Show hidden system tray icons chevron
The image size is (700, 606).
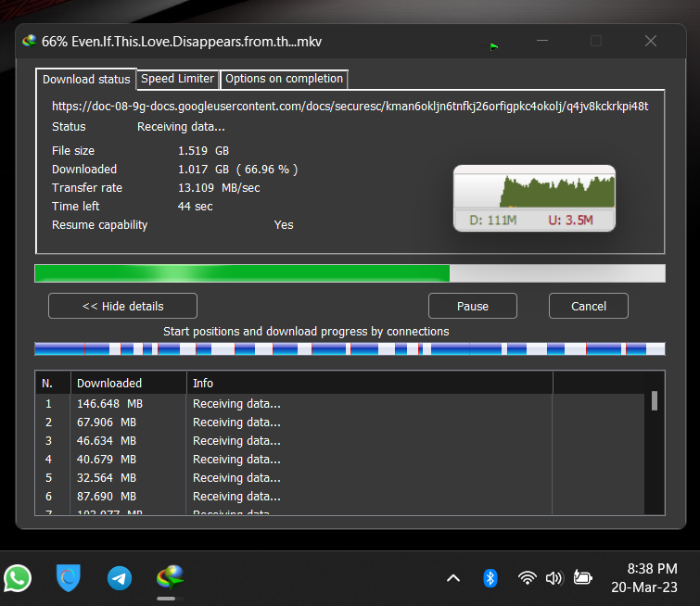pyautogui.click(x=453, y=578)
